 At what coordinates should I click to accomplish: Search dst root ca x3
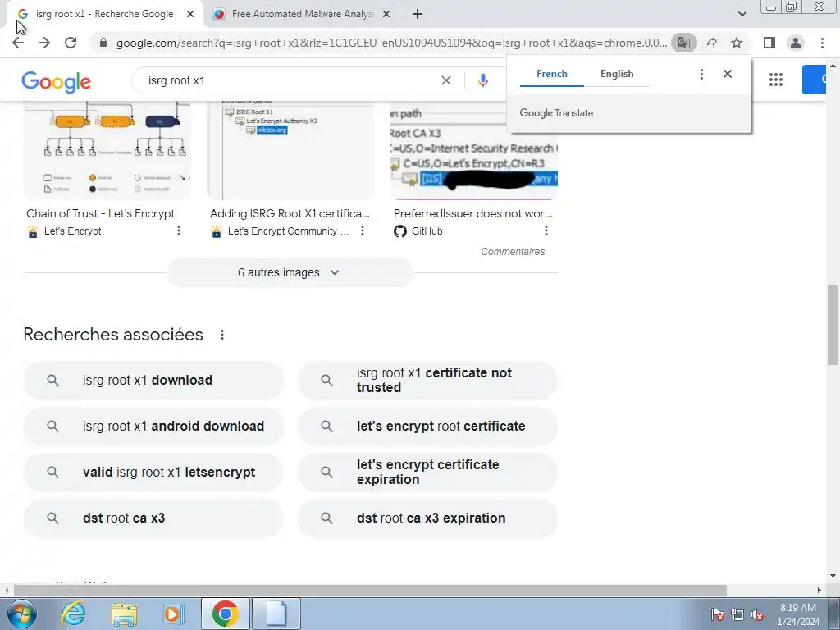pos(153,518)
